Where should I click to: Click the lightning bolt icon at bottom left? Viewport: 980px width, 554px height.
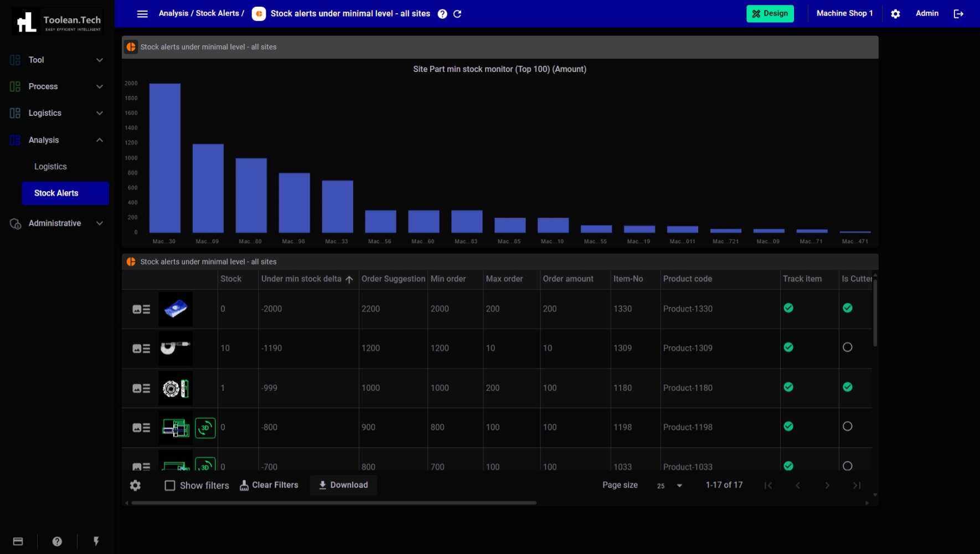tap(96, 541)
